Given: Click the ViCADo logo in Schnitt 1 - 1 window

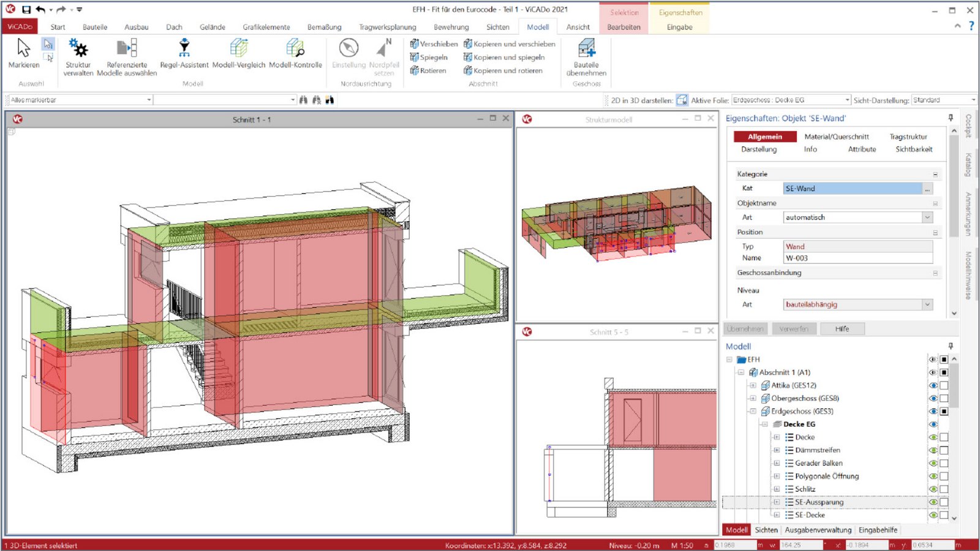Looking at the screenshot, I should point(17,119).
